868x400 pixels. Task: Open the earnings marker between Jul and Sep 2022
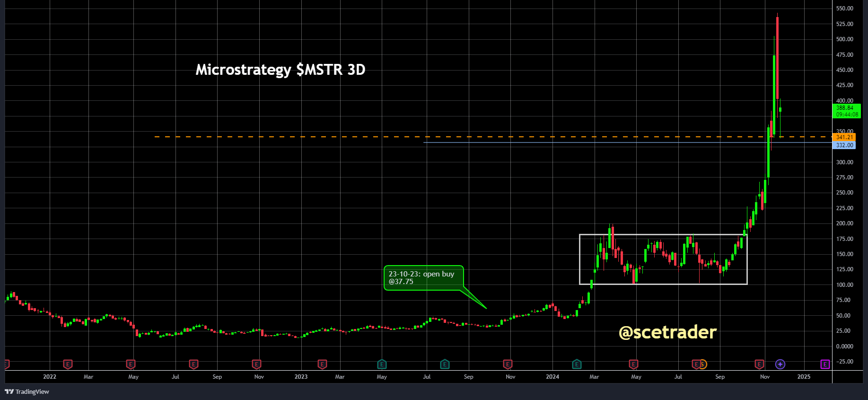coord(193,364)
